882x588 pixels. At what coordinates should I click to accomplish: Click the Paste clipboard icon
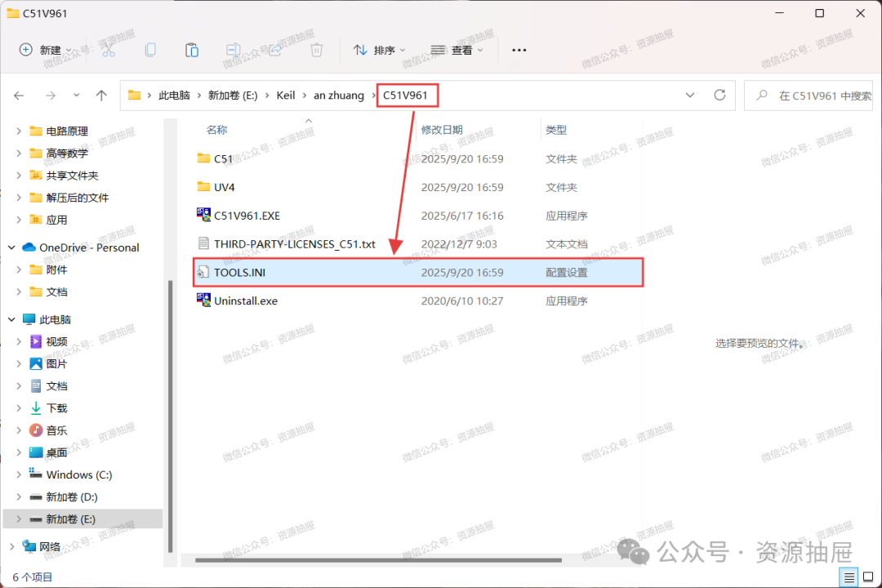(x=192, y=50)
